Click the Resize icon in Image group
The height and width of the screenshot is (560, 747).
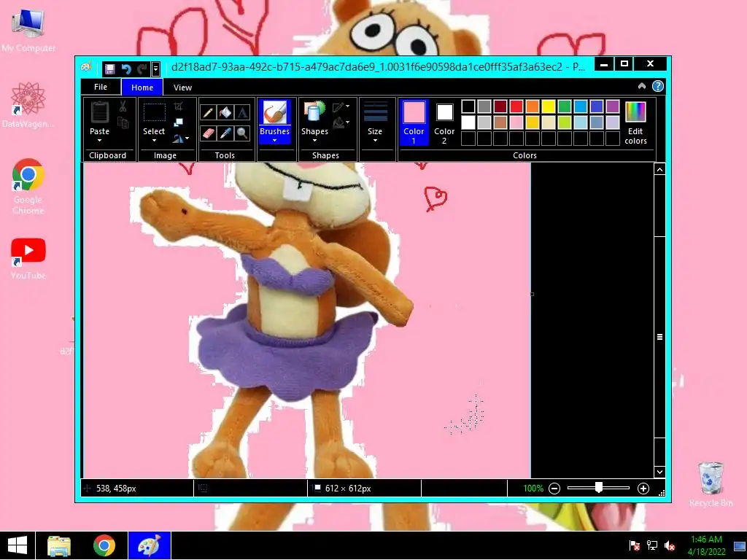tap(178, 122)
